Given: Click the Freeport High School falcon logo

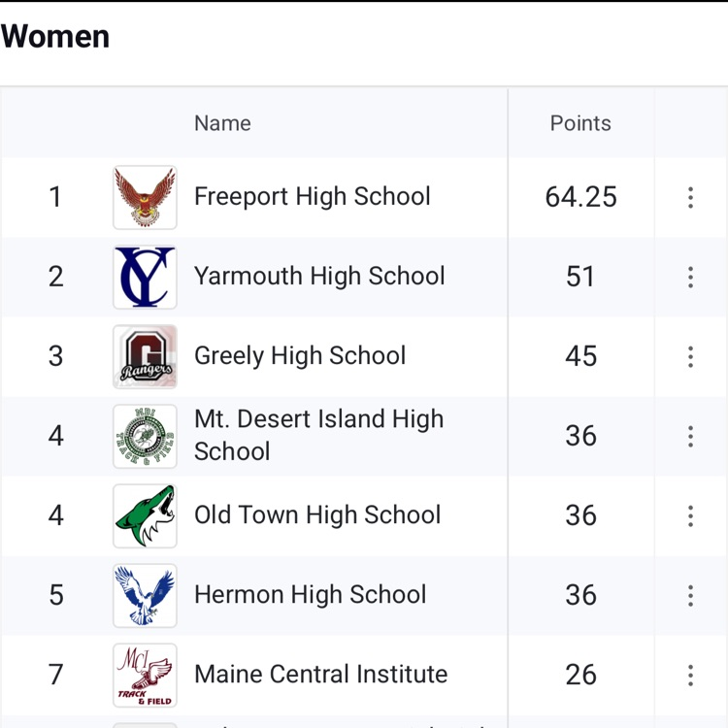Looking at the screenshot, I should click(x=145, y=197).
